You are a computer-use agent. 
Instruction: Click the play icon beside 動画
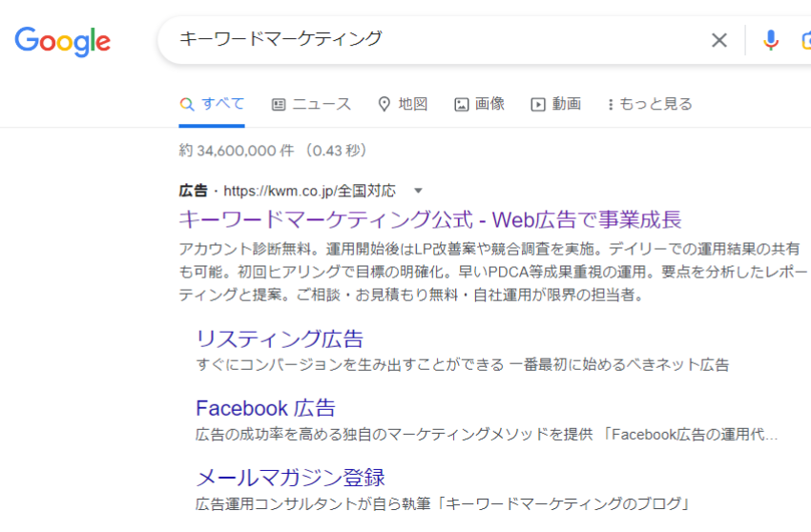click(538, 105)
